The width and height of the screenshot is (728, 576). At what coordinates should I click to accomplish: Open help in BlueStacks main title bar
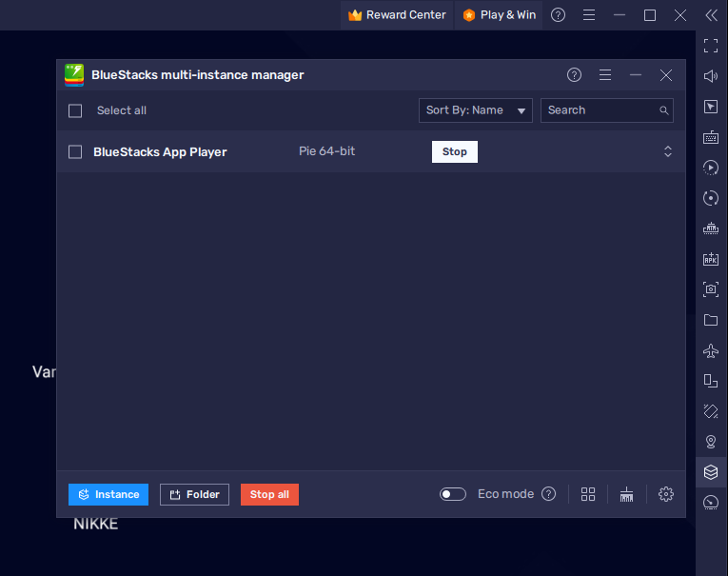[558, 15]
